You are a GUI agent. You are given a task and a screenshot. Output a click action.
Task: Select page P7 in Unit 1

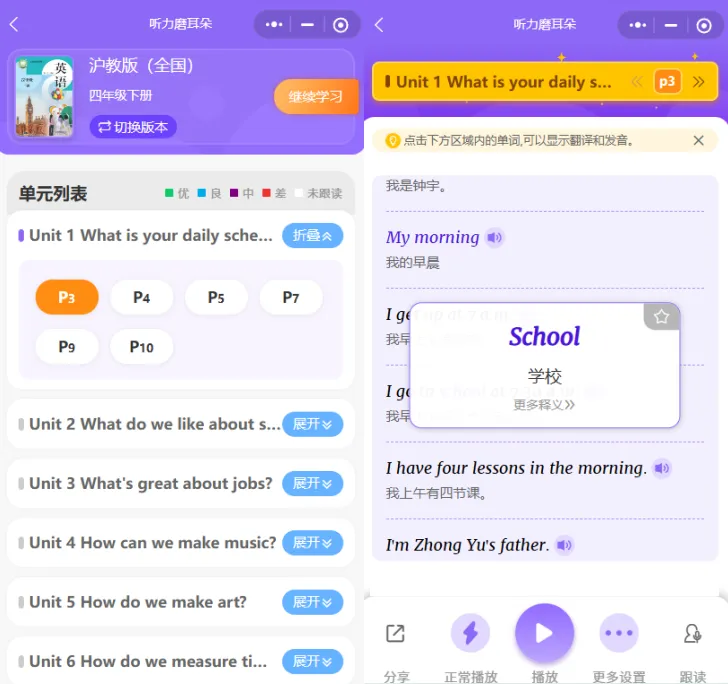click(x=291, y=297)
